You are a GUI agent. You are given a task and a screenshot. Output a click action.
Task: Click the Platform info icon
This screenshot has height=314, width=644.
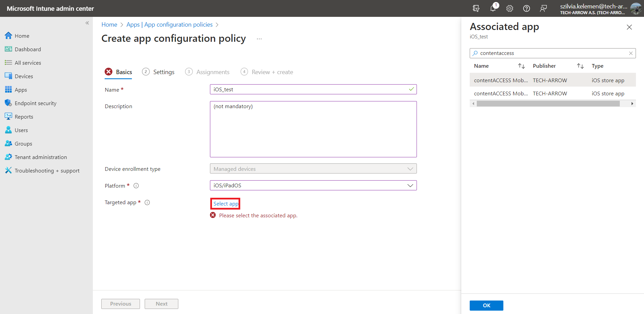tap(136, 186)
